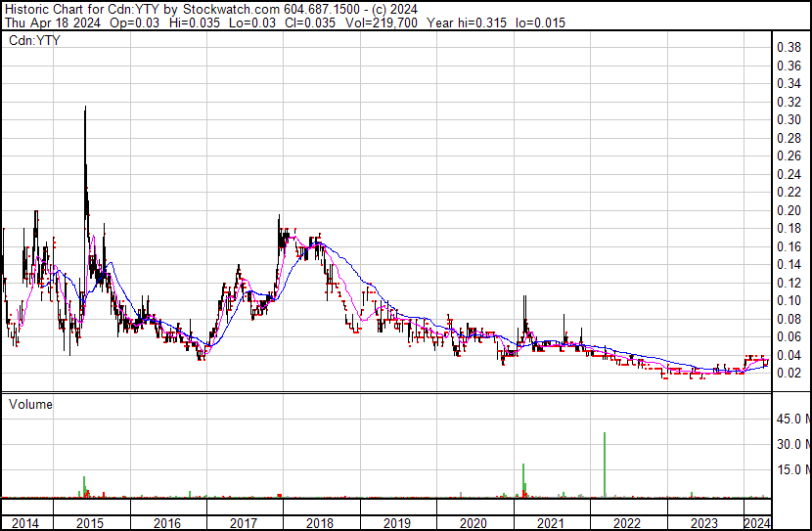This screenshot has height=531, width=812.
Task: Select the 2024 year label
Action: (757, 523)
